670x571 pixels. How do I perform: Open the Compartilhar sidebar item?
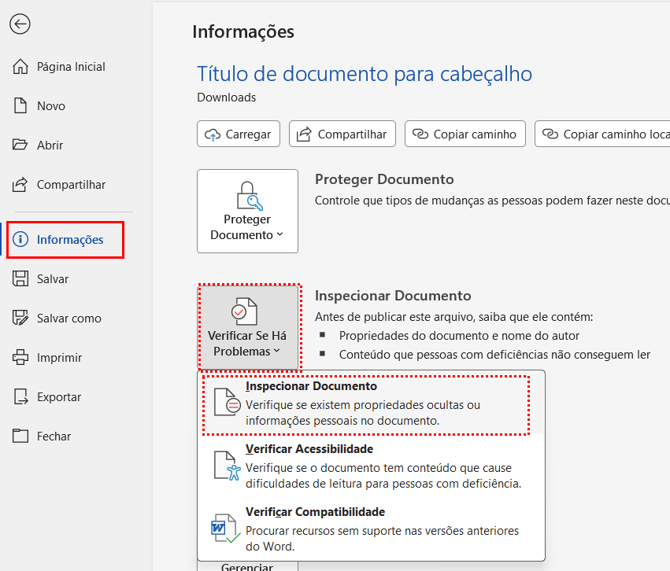point(70,185)
